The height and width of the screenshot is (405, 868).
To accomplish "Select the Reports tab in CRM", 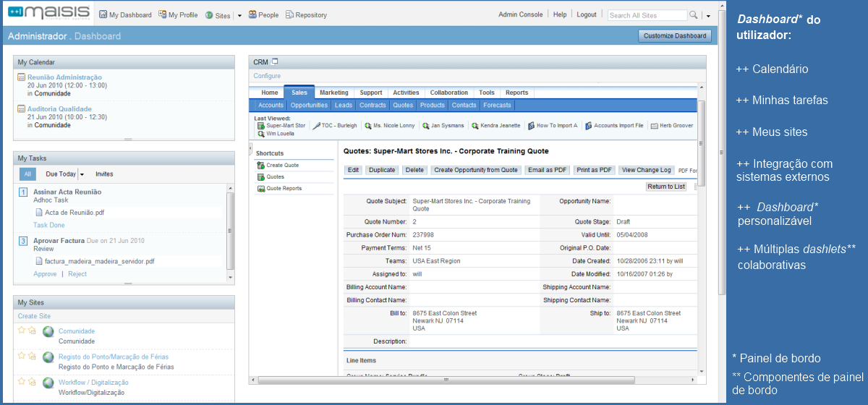I will (517, 93).
